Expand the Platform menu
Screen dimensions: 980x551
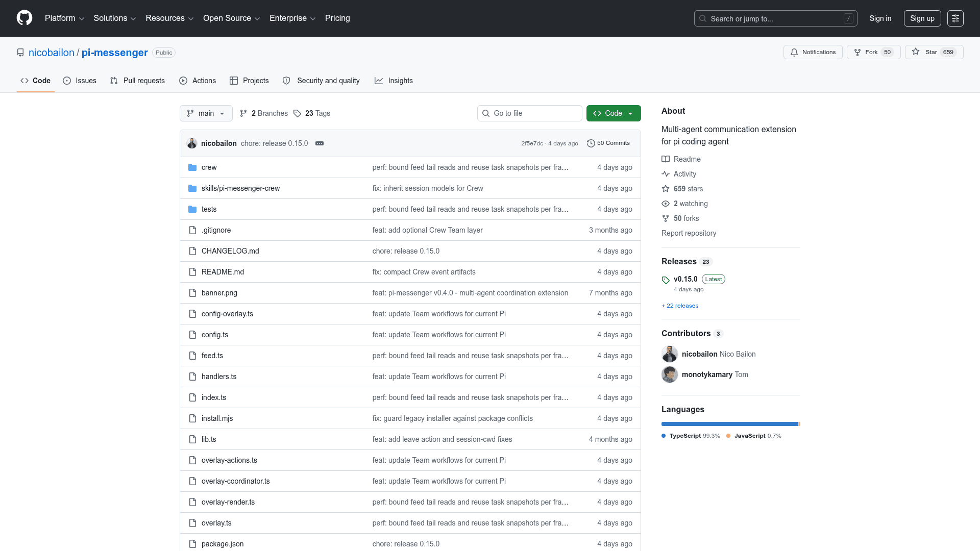[64, 18]
